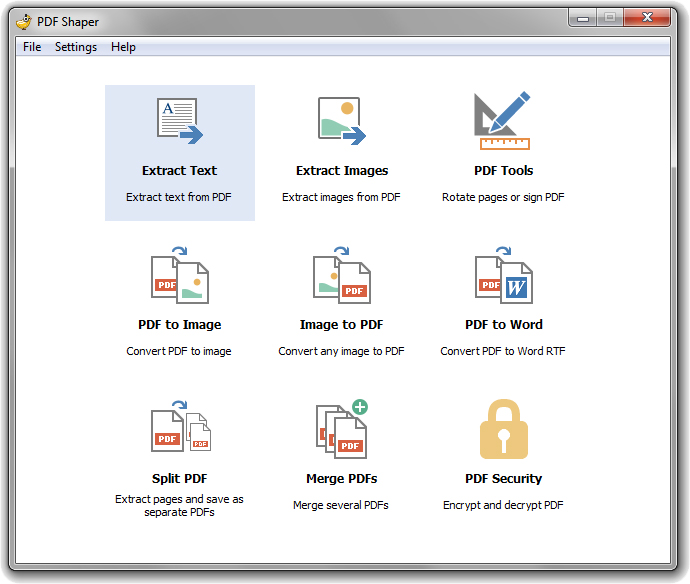Image resolution: width=690 pixels, height=584 pixels.
Task: Click the "Extract Text" bold label
Action: 179,171
